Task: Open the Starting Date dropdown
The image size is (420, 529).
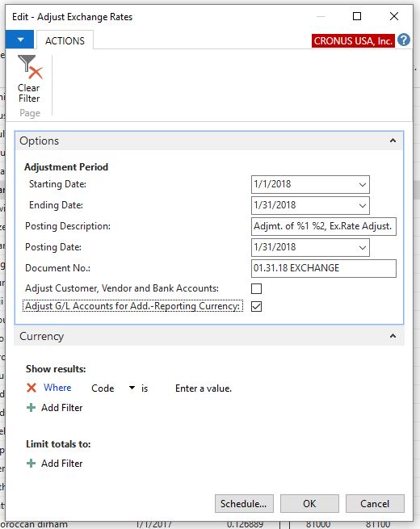Action: (x=363, y=184)
